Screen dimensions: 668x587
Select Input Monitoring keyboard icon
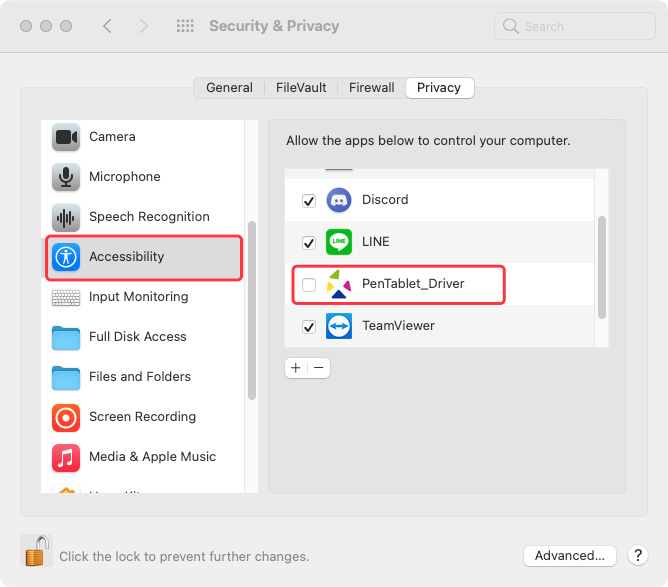pos(66,297)
